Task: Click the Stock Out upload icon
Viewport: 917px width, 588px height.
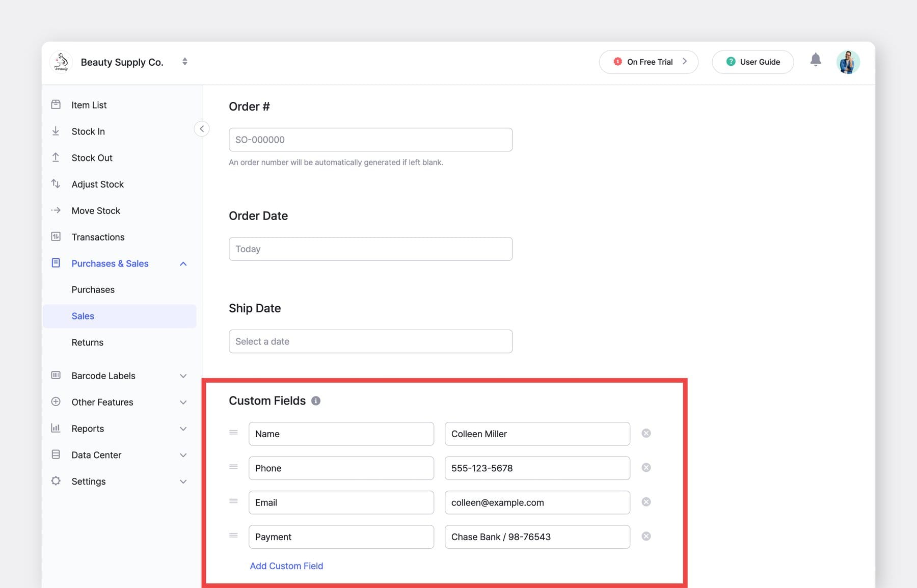Action: click(56, 157)
